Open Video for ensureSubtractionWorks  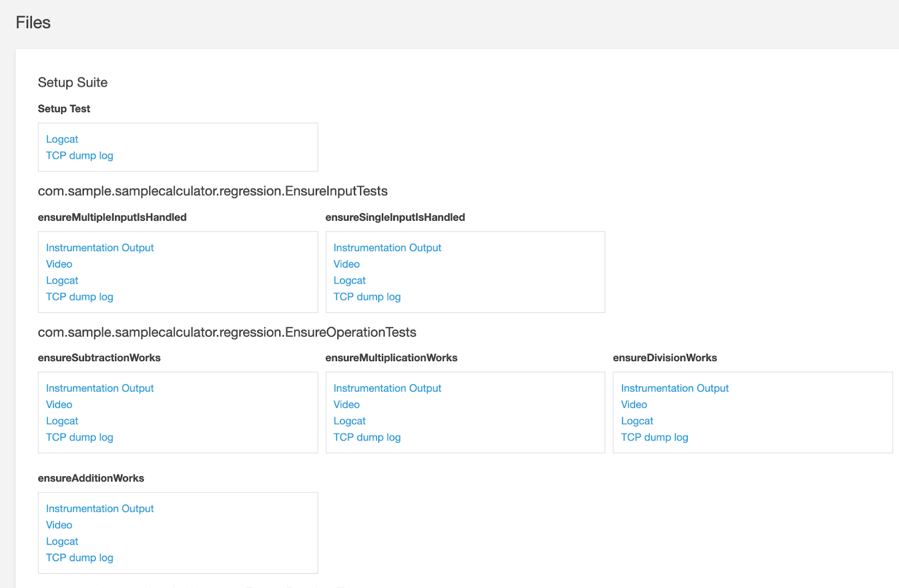pyautogui.click(x=59, y=404)
